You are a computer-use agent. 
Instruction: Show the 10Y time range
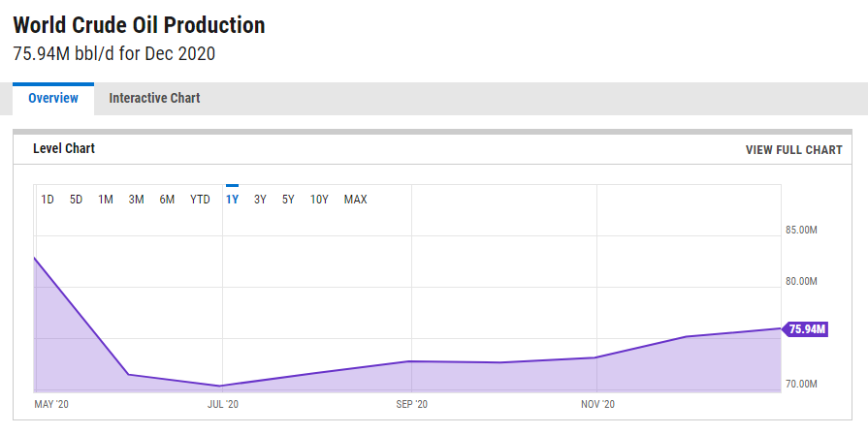(319, 200)
